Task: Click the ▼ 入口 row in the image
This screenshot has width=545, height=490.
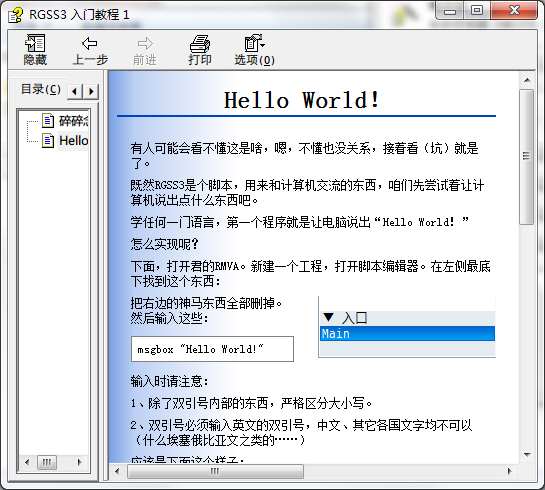Action: coord(407,318)
